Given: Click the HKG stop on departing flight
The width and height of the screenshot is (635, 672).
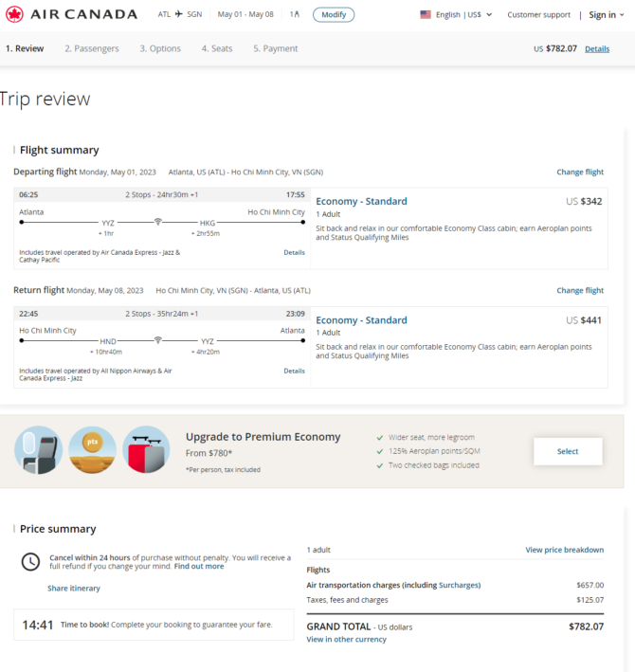Looking at the screenshot, I should coord(208,223).
